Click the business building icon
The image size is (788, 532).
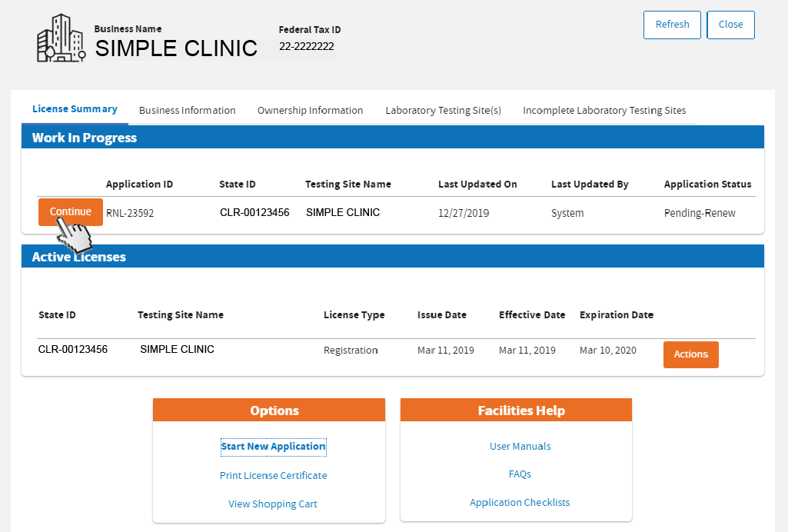click(x=61, y=38)
